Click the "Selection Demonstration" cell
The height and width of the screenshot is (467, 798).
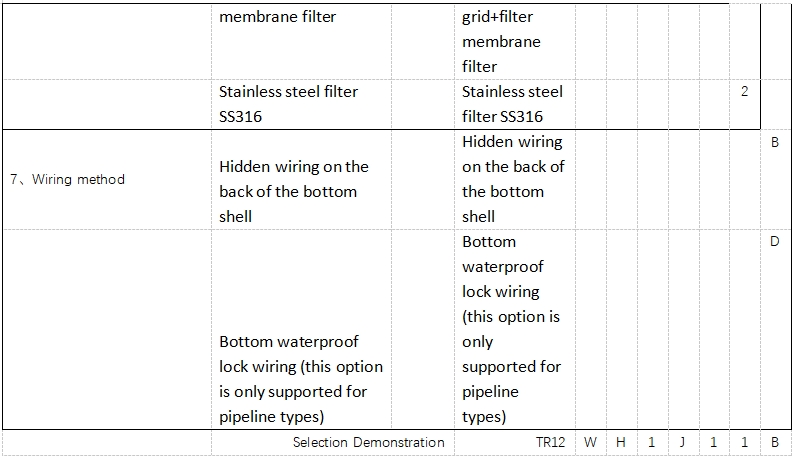(368, 442)
